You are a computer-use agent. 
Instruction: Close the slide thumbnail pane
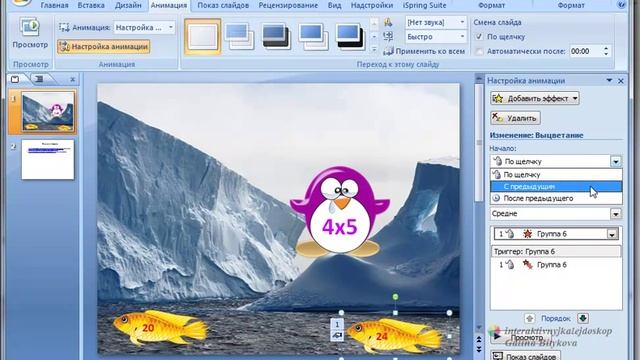tap(73, 80)
